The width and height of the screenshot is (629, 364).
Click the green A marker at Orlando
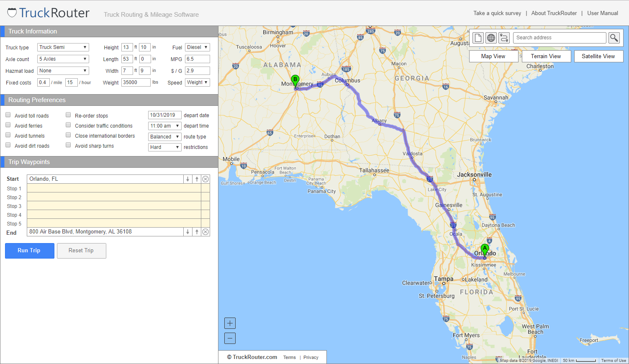coord(485,249)
